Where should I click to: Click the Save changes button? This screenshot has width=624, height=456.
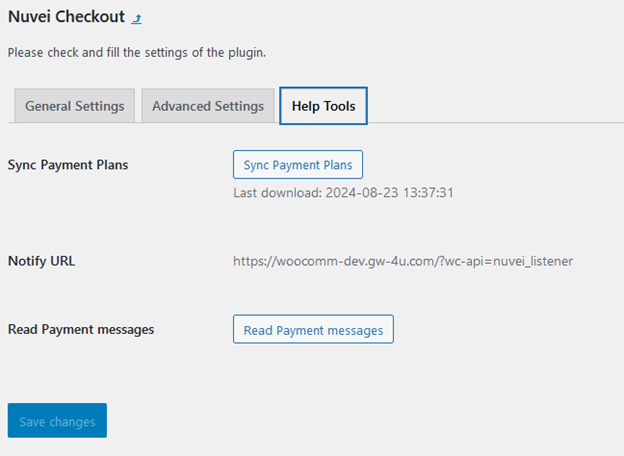[57, 421]
